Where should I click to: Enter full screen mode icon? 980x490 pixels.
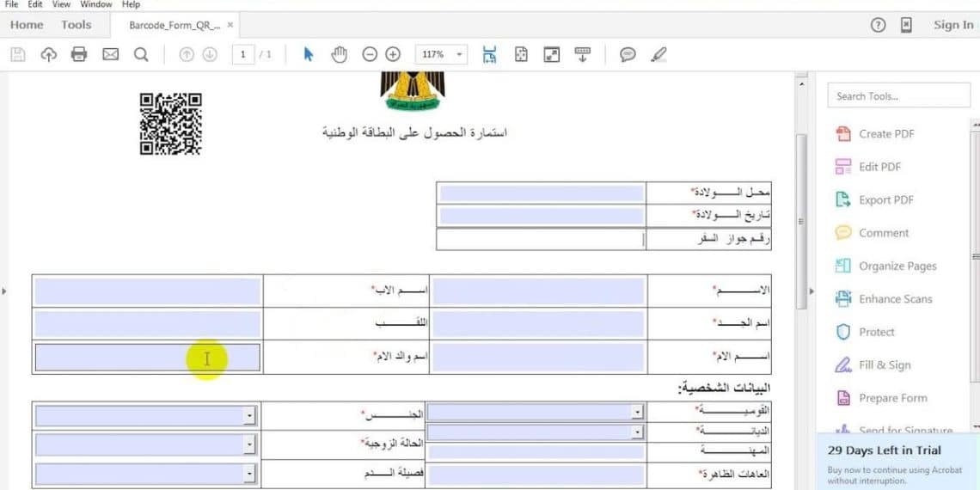pos(551,54)
